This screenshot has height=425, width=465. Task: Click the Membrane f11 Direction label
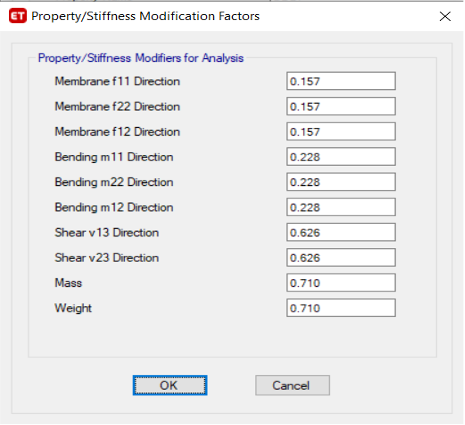point(117,81)
